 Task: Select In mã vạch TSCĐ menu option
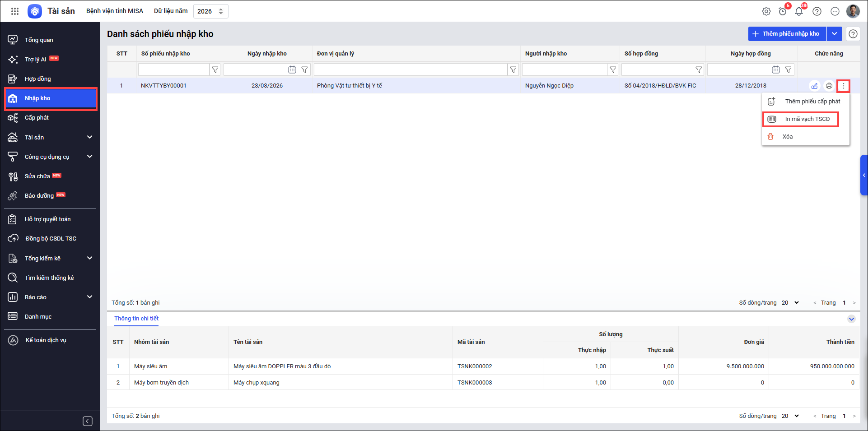807,119
